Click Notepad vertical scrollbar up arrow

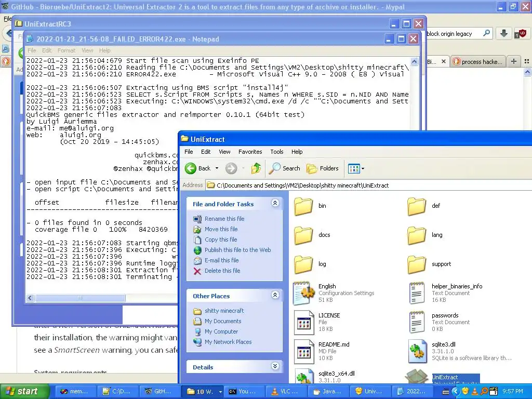(414, 61)
